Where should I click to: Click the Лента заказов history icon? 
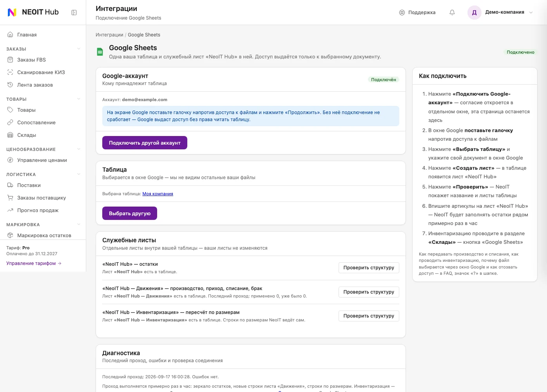10,85
